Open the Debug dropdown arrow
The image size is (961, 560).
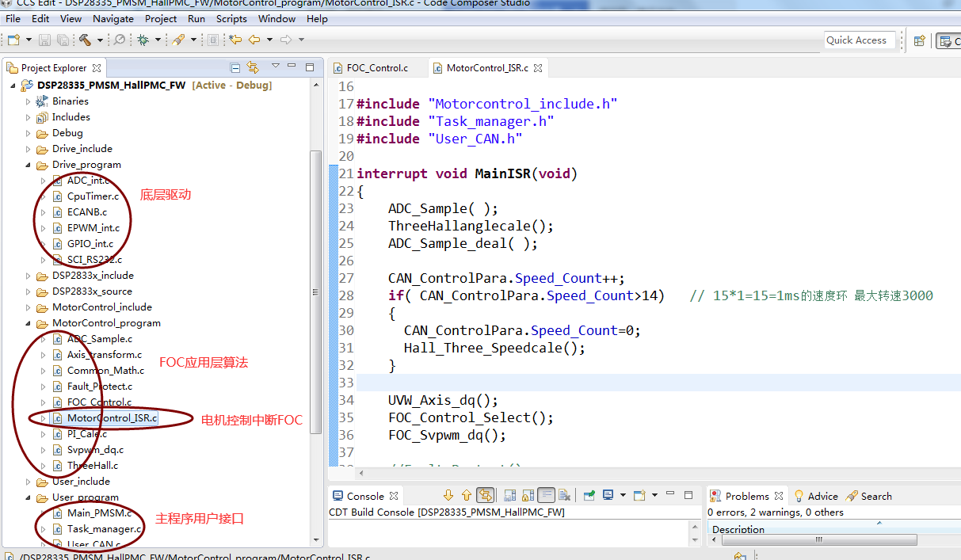(158, 40)
